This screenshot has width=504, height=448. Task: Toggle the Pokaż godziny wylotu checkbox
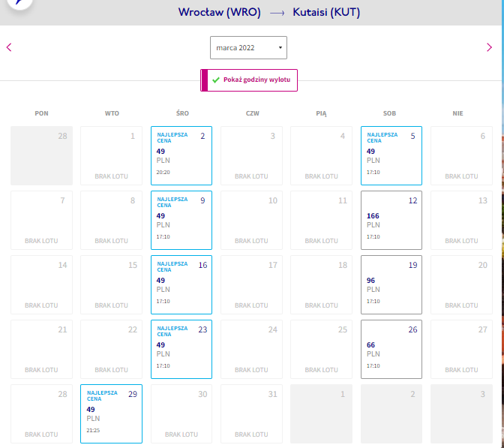[x=249, y=80]
